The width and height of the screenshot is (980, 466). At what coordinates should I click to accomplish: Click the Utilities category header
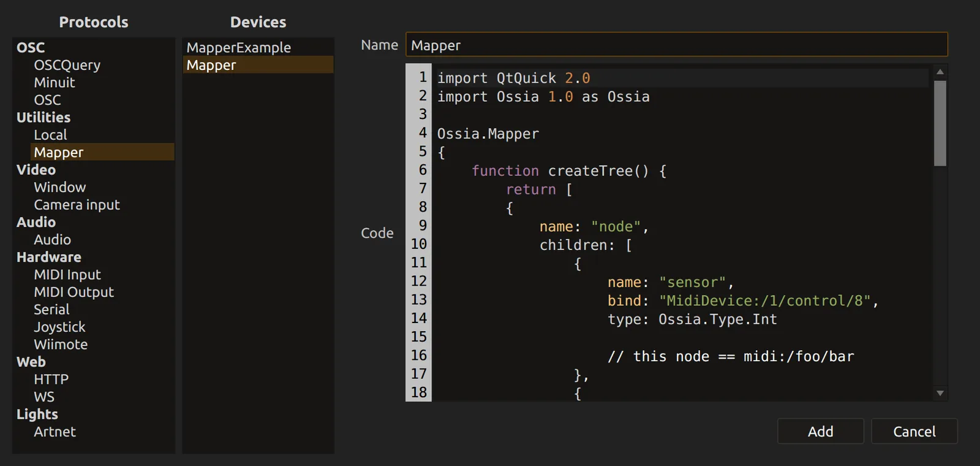pos(43,117)
